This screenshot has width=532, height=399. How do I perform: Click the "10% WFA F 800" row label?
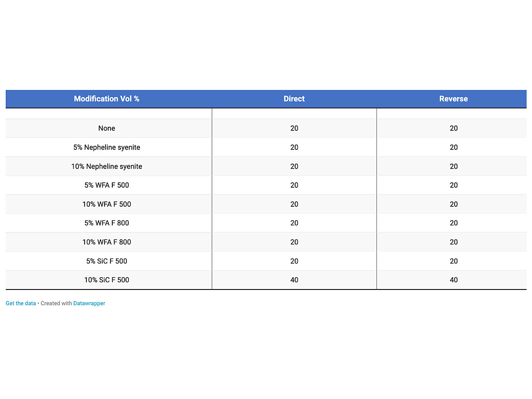[x=106, y=242]
